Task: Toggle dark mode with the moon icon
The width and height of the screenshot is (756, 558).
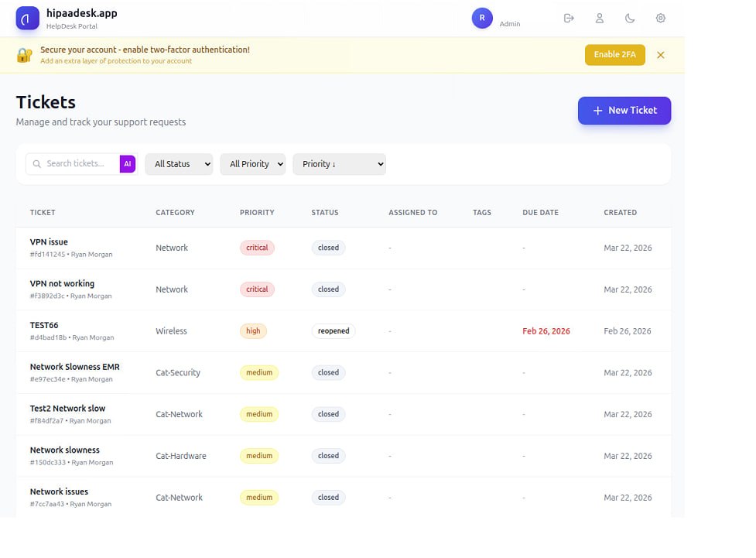Action: [629, 18]
